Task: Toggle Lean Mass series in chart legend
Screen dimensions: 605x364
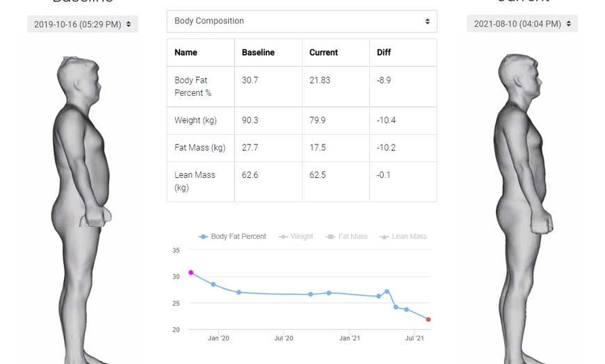Action: pyautogui.click(x=403, y=237)
